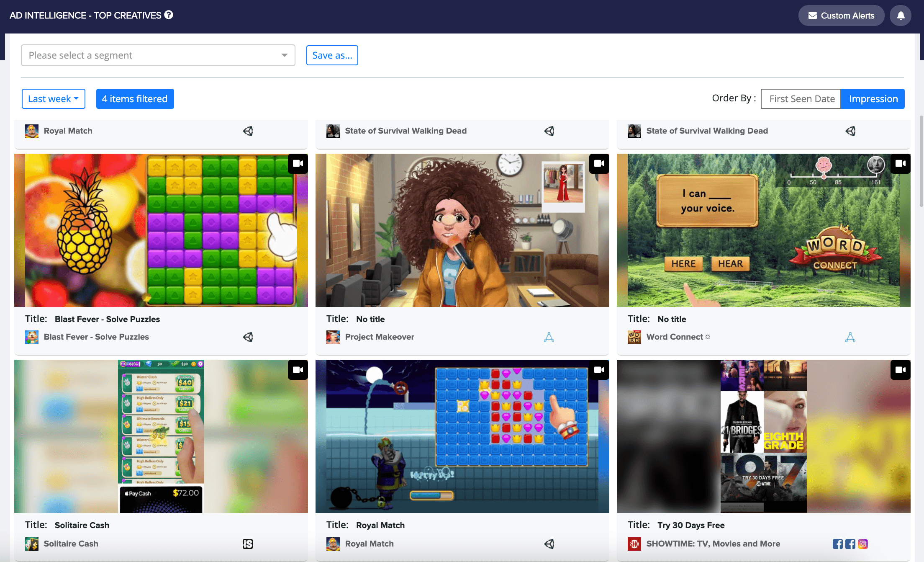Open the segment selection dropdown
924x562 pixels.
tap(158, 55)
